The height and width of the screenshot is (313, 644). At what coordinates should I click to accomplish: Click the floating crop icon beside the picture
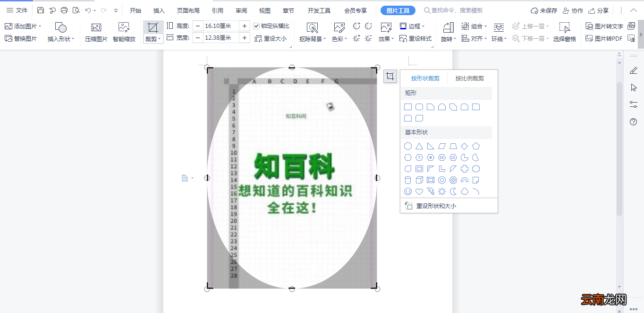click(x=390, y=76)
